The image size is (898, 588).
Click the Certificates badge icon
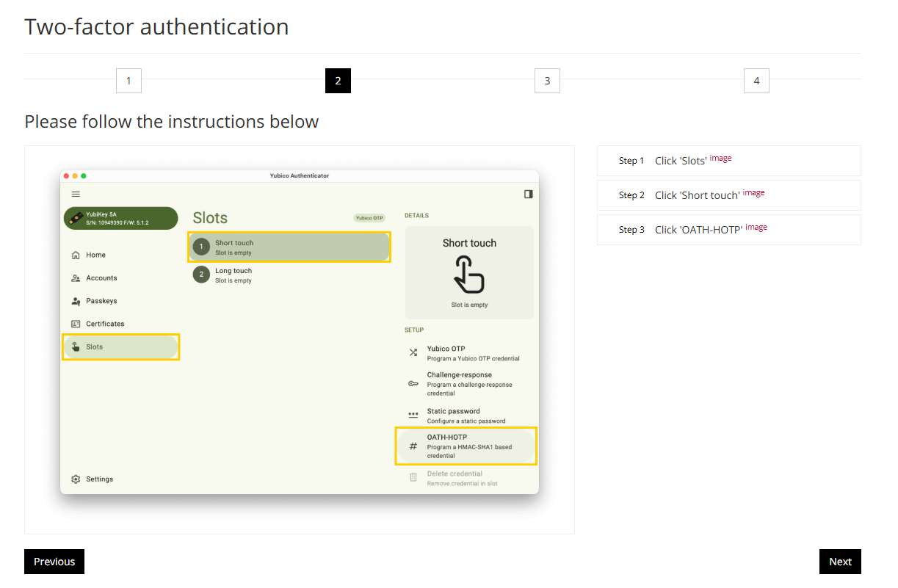76,324
